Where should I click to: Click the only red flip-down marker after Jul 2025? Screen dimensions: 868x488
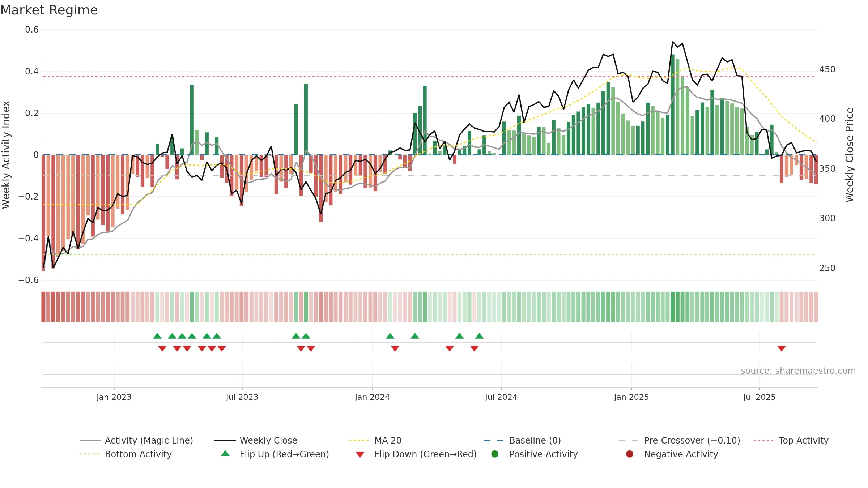pos(782,348)
